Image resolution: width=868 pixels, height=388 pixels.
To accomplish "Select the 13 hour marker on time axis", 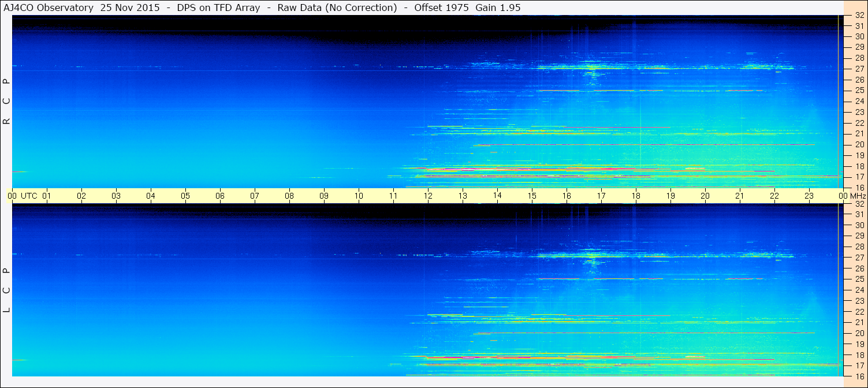I will click(x=463, y=196).
